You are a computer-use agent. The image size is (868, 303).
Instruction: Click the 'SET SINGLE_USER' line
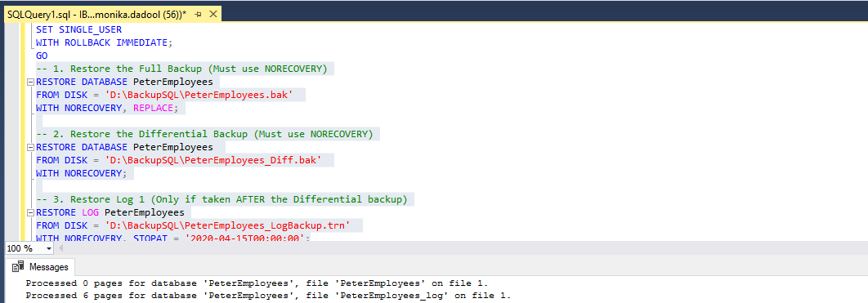(x=78, y=30)
